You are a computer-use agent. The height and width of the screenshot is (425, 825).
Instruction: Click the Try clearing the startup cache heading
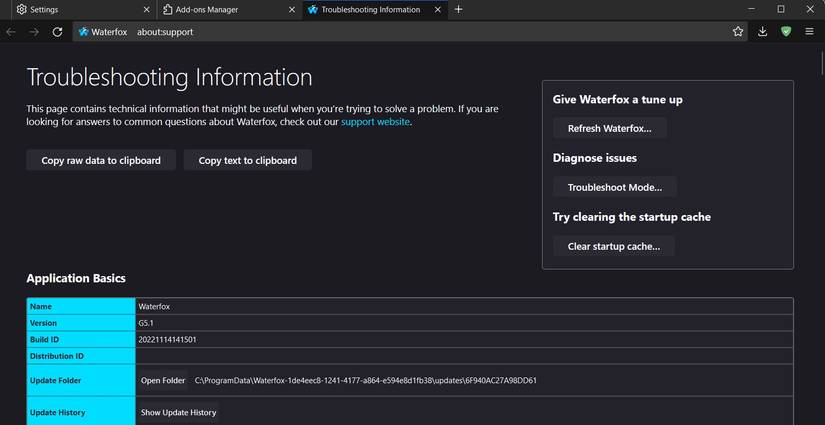(632, 217)
